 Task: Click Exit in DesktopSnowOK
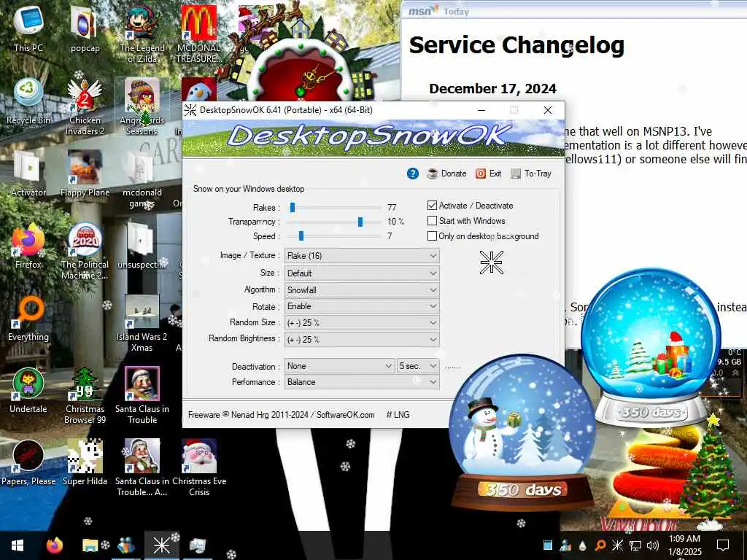coord(488,174)
